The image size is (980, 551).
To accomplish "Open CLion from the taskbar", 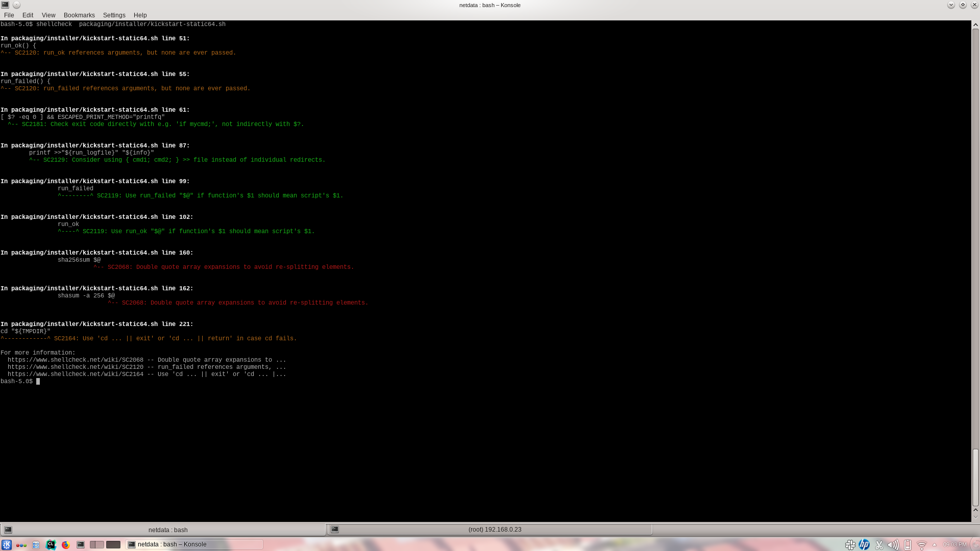I will 51,544.
